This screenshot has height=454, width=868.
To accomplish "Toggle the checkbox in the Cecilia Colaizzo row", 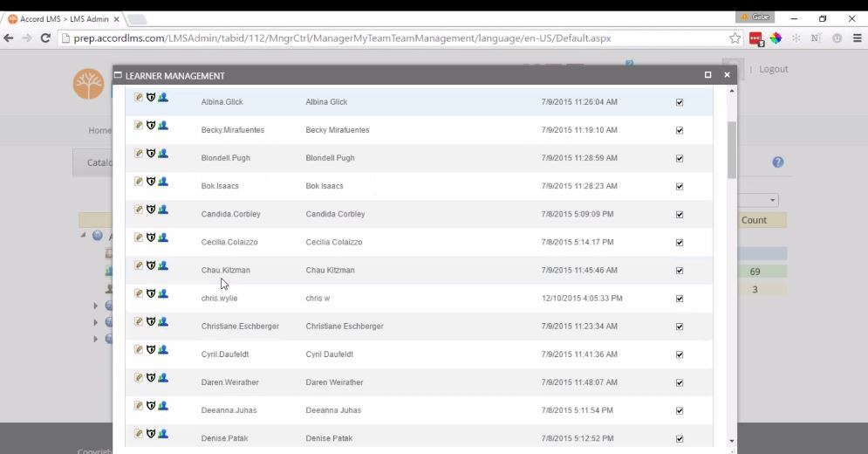I will [x=680, y=243].
